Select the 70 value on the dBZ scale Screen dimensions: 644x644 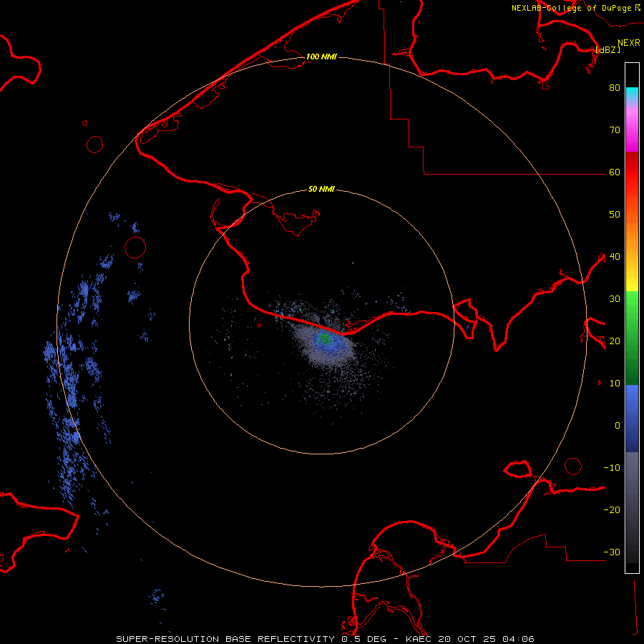pyautogui.click(x=615, y=130)
